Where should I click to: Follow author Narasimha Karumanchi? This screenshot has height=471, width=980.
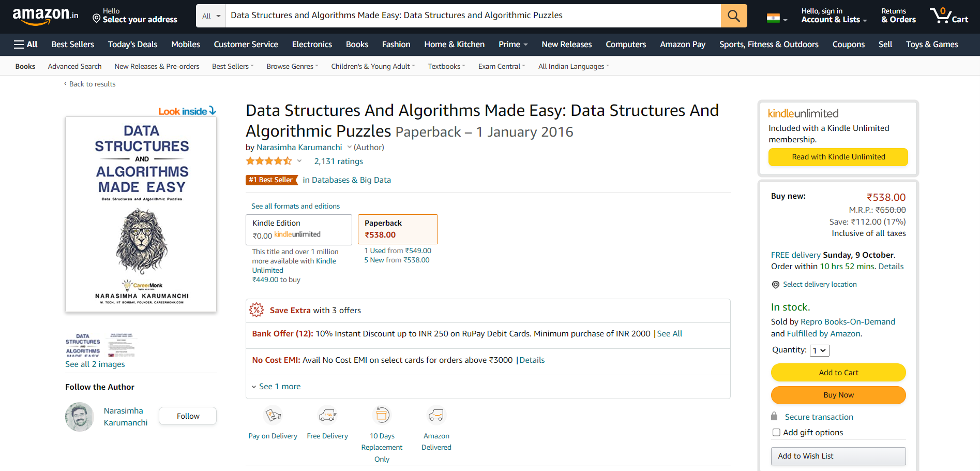coord(188,416)
